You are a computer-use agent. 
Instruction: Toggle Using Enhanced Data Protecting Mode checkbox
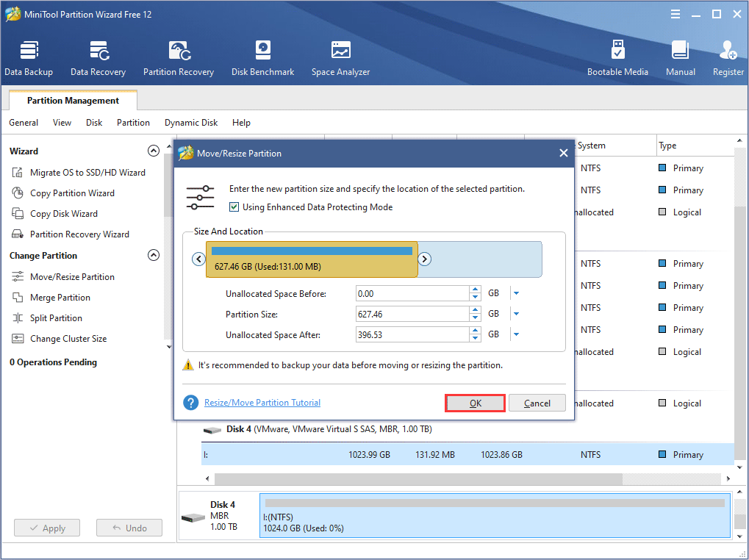[x=234, y=207]
